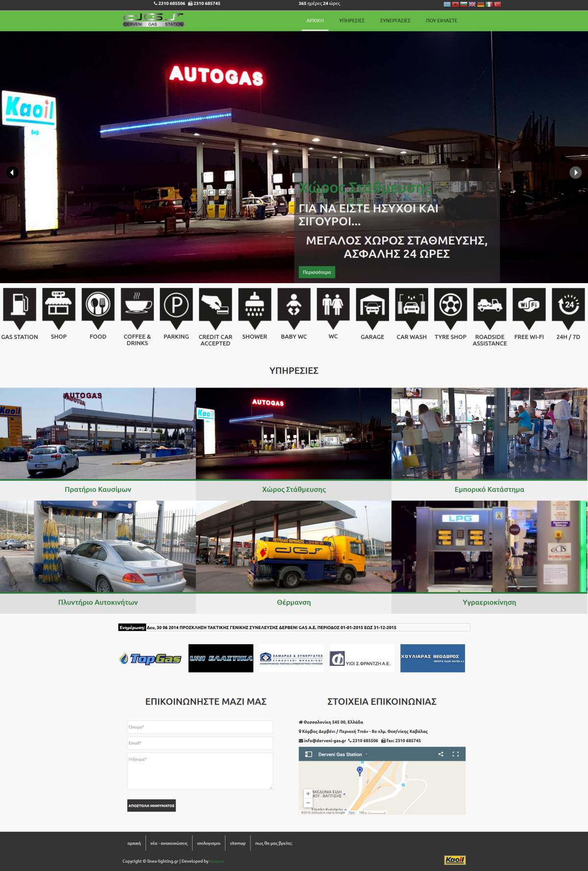Click the ΑΠΟΣΤΟΛΗ ΜΗΝΥΜΑΤΟΣ submit button

click(x=151, y=805)
